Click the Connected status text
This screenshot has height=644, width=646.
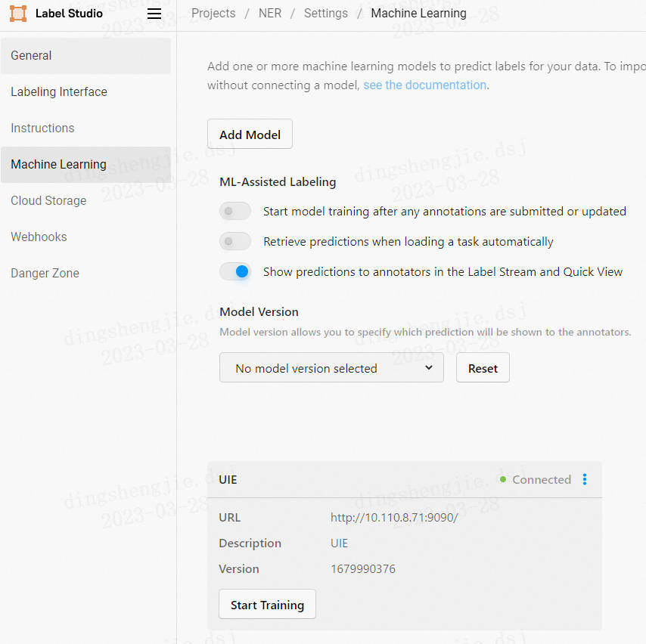click(x=542, y=479)
